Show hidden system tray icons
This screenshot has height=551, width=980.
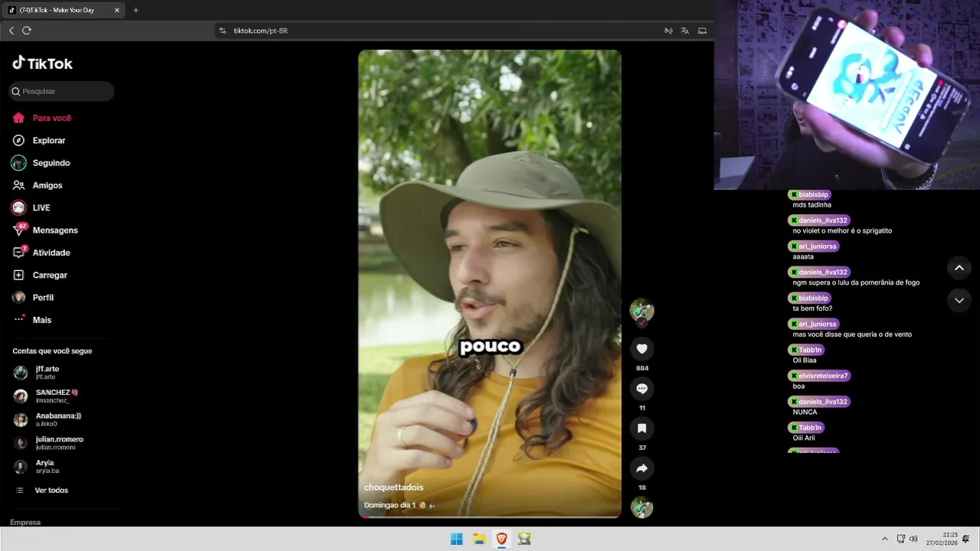click(885, 539)
